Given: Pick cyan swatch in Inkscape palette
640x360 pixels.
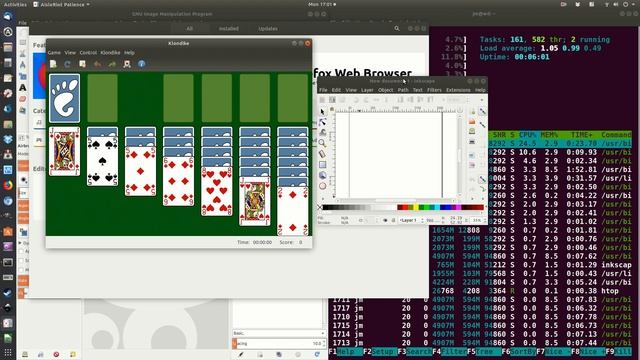Looking at the screenshot, I should pyautogui.click(x=437, y=207).
